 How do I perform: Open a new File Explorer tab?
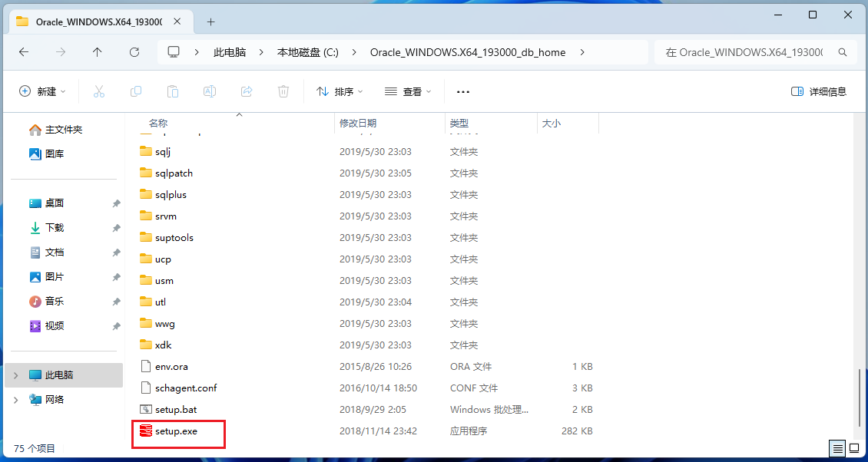click(x=210, y=21)
